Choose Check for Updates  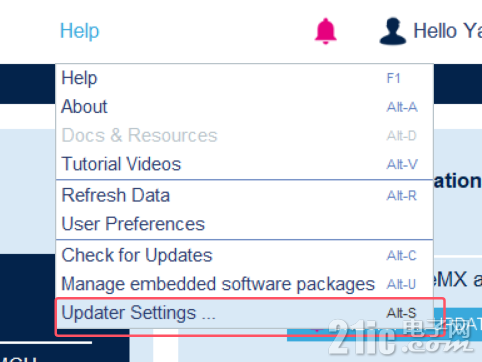[x=244, y=256]
